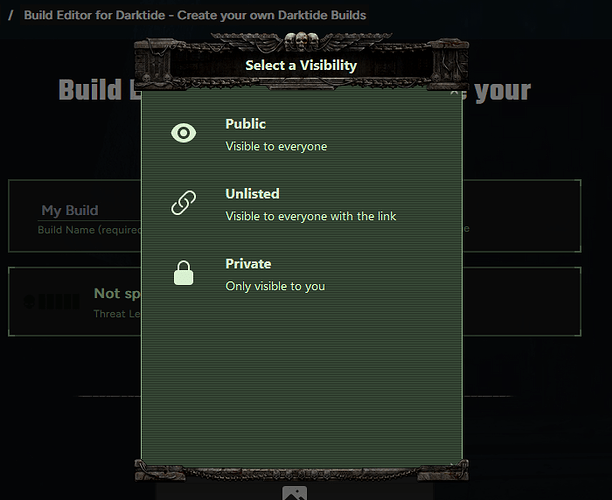Click the 'Visible to everyone' description

point(276,146)
